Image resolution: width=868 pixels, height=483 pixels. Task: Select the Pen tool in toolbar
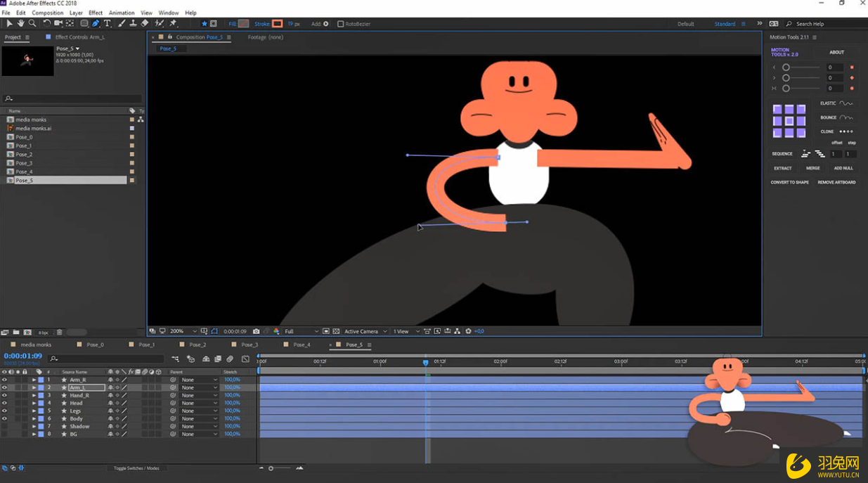coord(96,24)
